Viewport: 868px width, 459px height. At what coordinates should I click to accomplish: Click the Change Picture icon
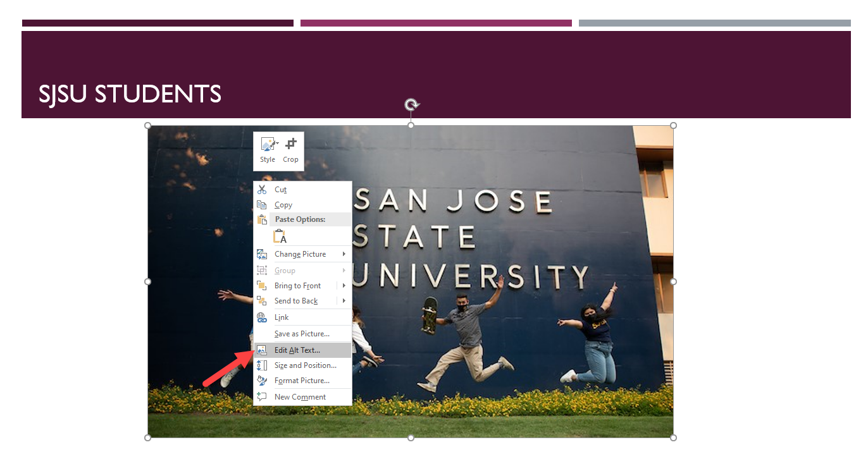(263, 254)
